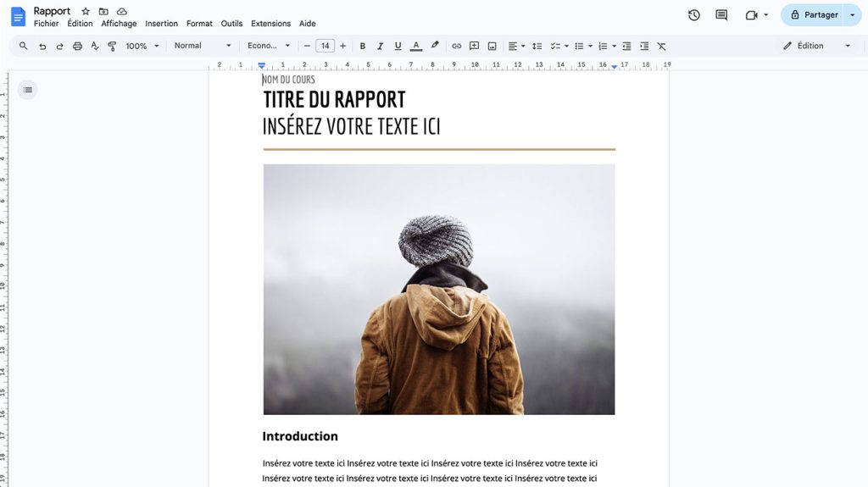The width and height of the screenshot is (868, 487).
Task: Insert a bulleted list
Action: click(579, 46)
